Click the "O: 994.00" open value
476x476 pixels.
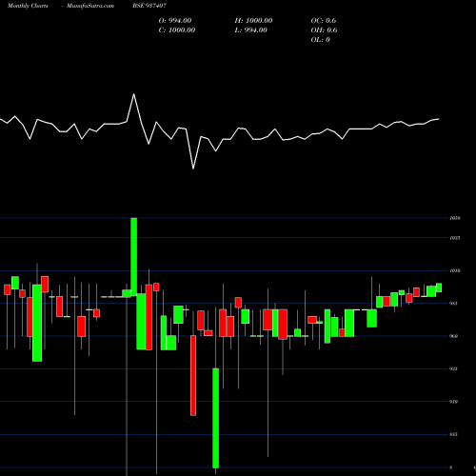[175, 21]
